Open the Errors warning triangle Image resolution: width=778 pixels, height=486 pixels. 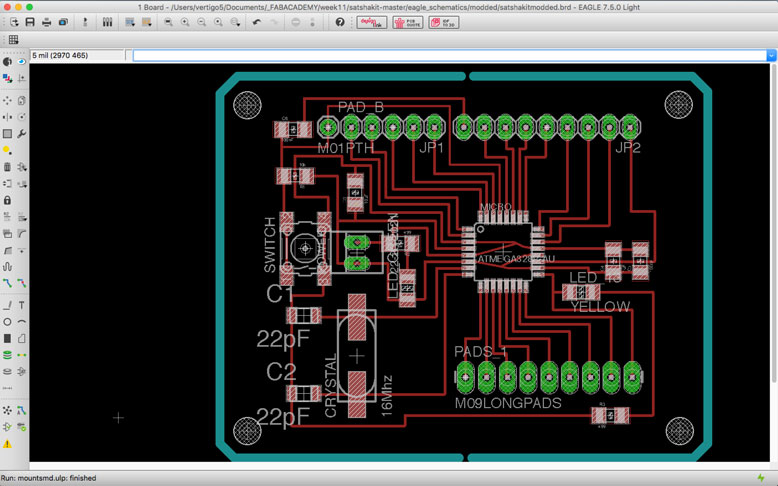(7, 444)
